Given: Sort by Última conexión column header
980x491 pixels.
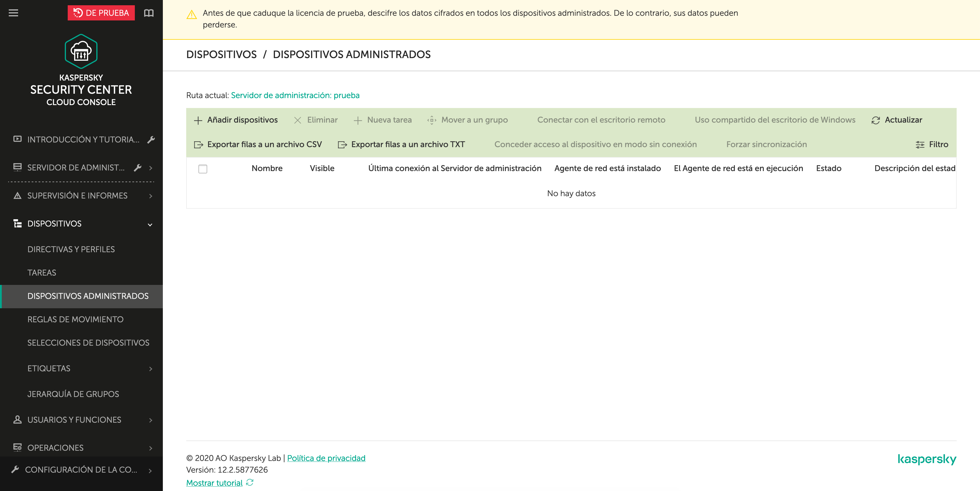Looking at the screenshot, I should [455, 168].
